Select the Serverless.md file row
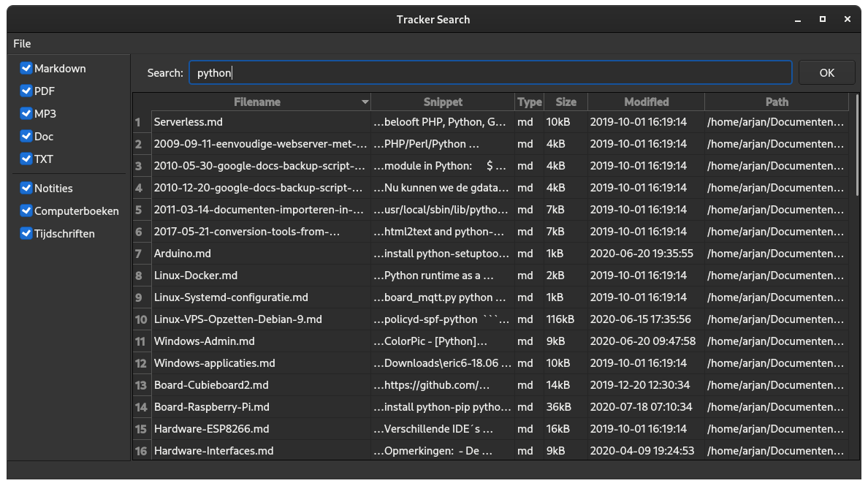The height and width of the screenshot is (486, 868). coord(189,122)
